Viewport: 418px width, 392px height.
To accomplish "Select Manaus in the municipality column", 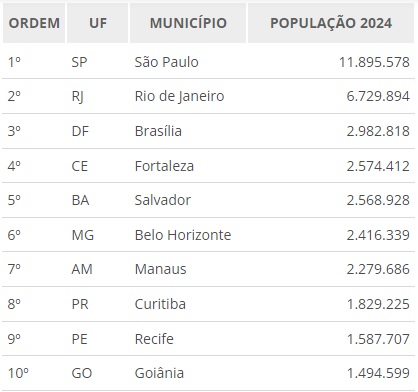I will [160, 269].
